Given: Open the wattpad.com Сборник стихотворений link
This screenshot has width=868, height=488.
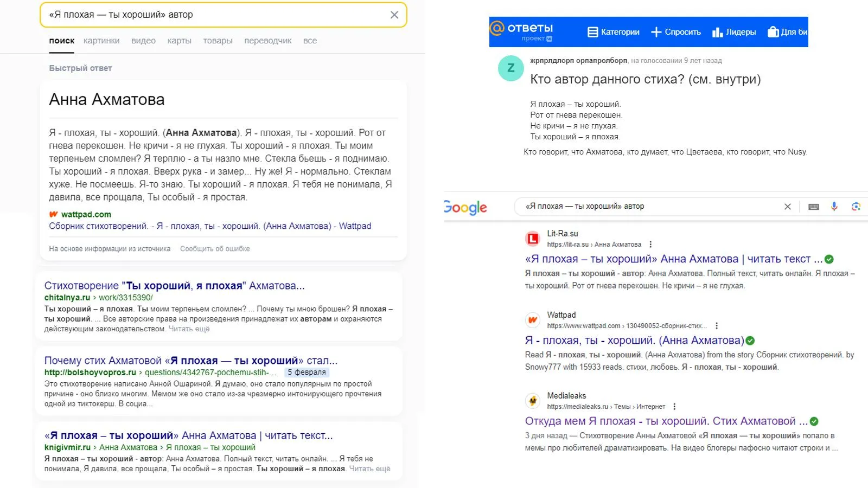Looking at the screenshot, I should click(210, 226).
